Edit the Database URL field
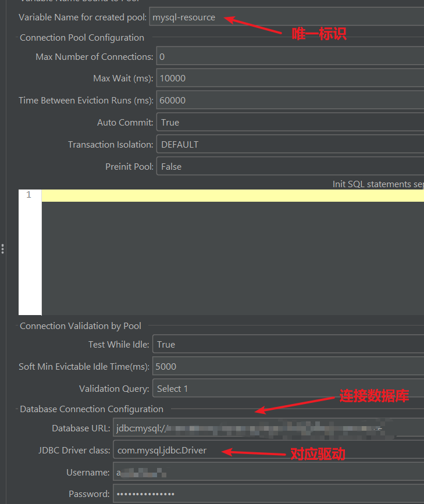The height and width of the screenshot is (504, 424). coord(268,428)
